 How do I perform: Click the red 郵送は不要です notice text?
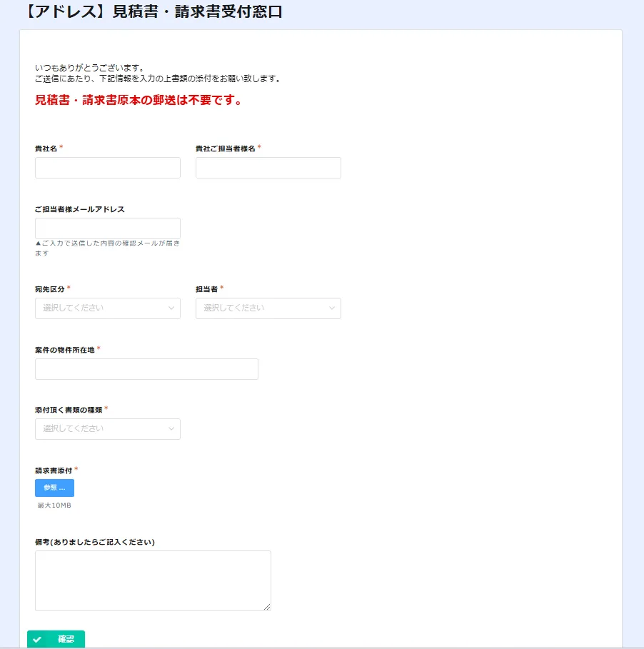(139, 101)
